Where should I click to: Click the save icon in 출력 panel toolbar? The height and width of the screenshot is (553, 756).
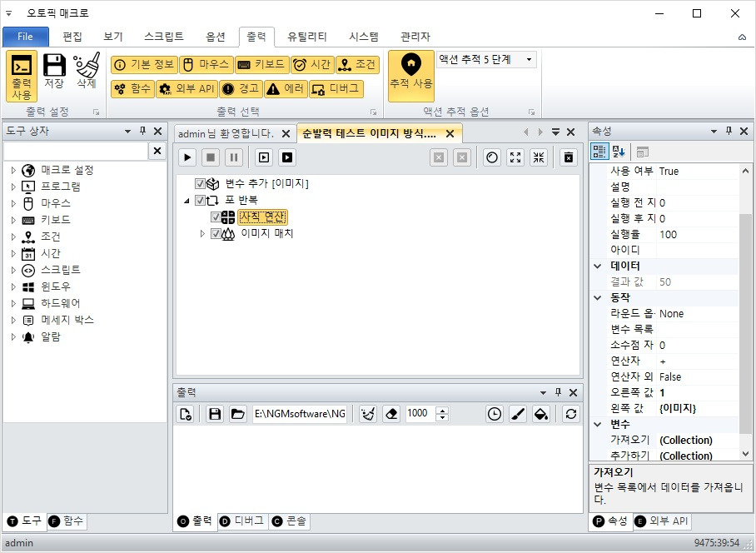click(215, 414)
